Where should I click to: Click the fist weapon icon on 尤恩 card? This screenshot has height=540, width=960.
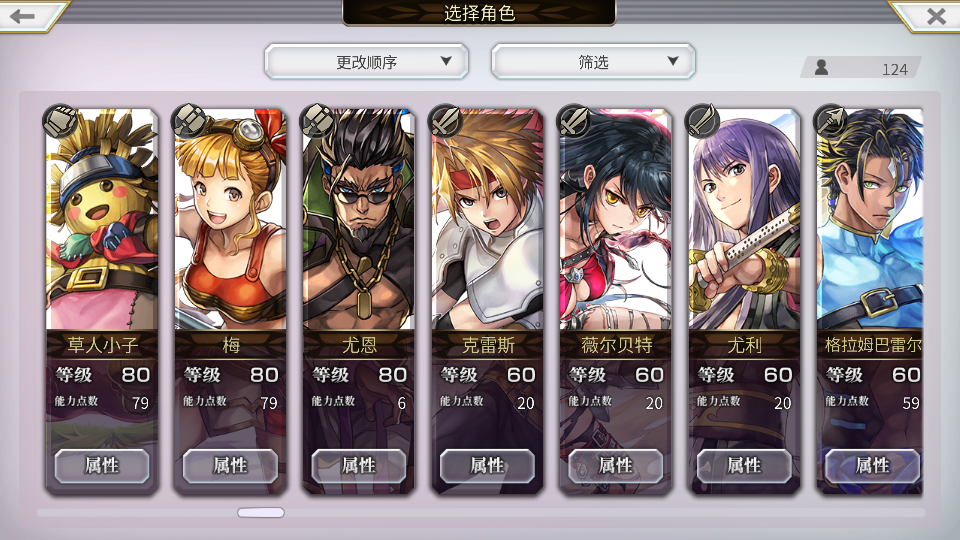[x=317, y=121]
